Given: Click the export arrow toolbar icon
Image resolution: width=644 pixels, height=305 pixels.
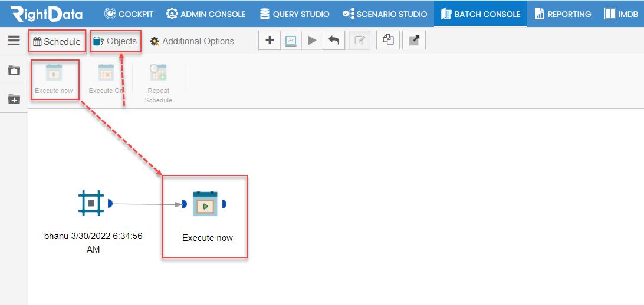Looking at the screenshot, I should pyautogui.click(x=414, y=40).
